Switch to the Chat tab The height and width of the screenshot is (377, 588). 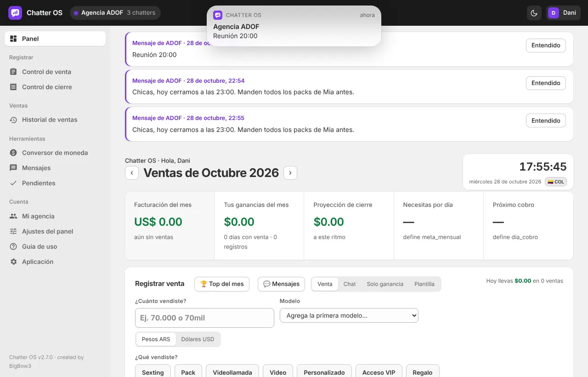click(350, 284)
